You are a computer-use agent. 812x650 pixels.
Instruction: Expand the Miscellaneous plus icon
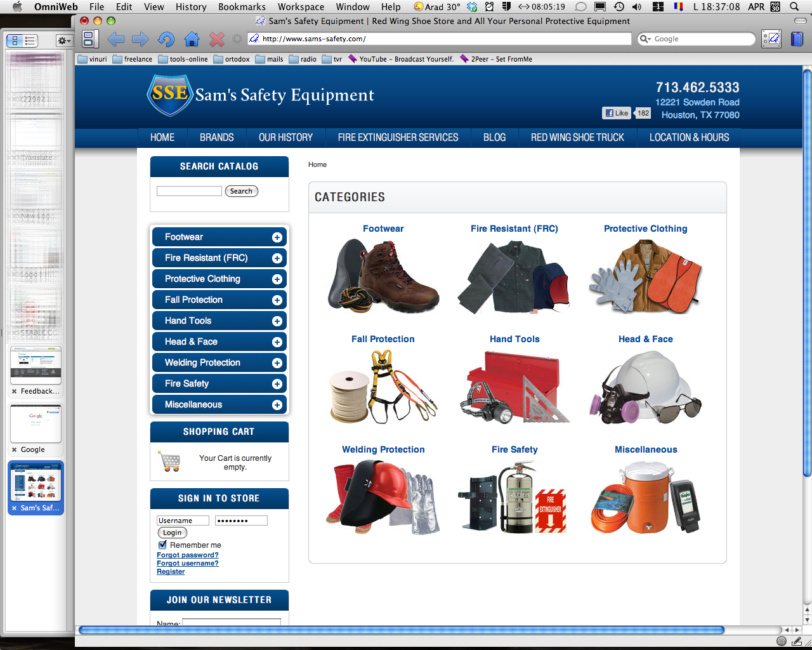[277, 405]
